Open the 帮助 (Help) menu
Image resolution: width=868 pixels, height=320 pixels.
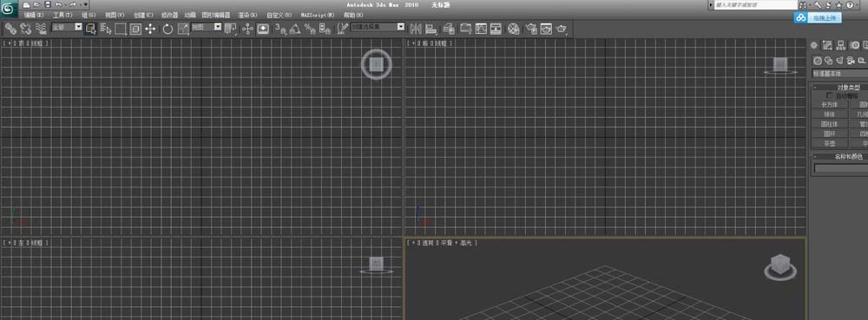353,15
